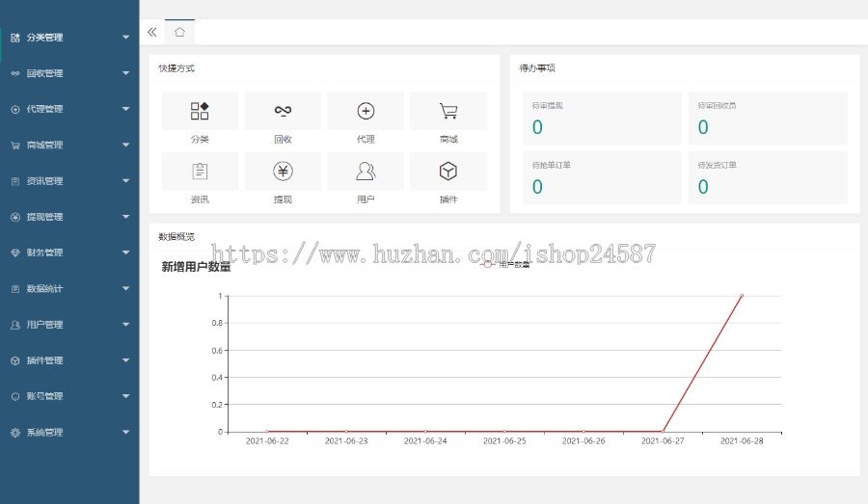Open the 待发货订单 pending card
The width and height of the screenshot is (868, 504).
pyautogui.click(x=768, y=178)
